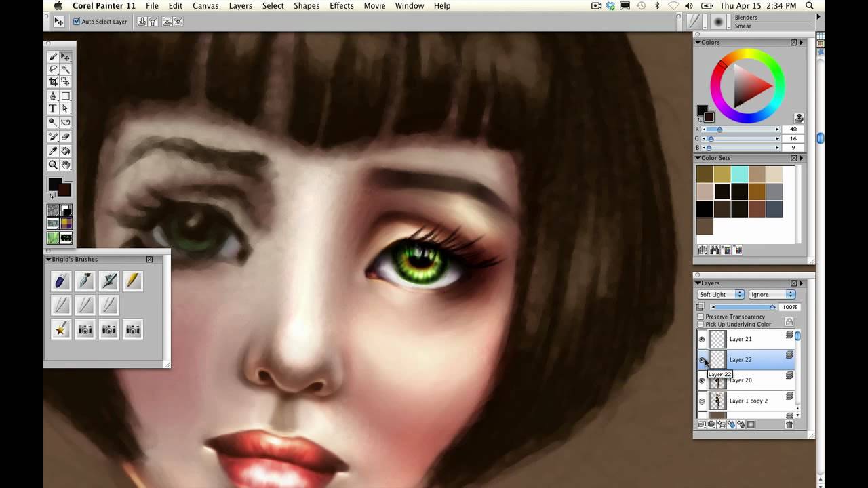Viewport: 868px width, 488px height.
Task: Select the Crop tool
Action: 53,82
